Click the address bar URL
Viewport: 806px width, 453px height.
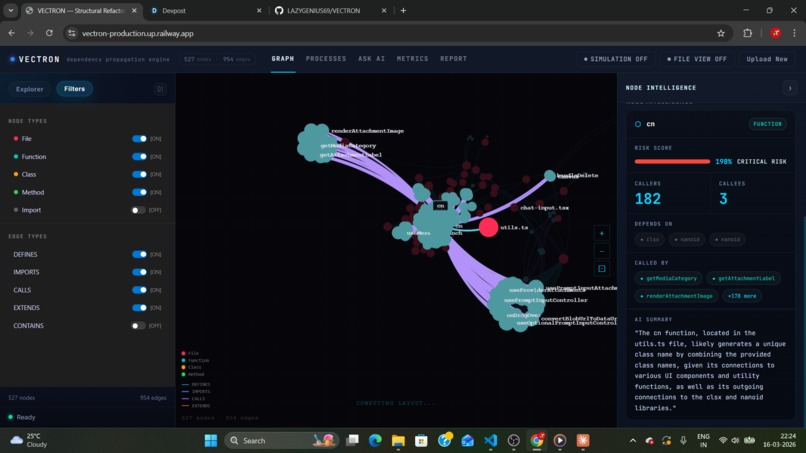138,33
